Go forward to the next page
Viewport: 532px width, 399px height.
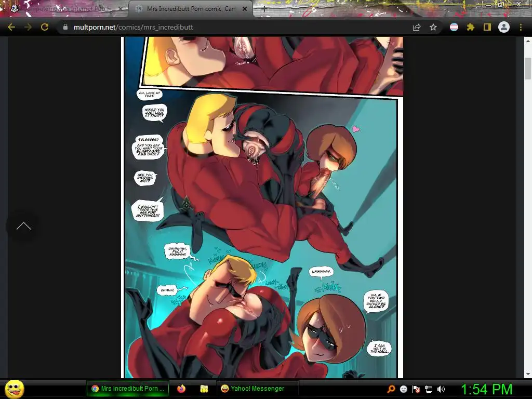point(28,27)
